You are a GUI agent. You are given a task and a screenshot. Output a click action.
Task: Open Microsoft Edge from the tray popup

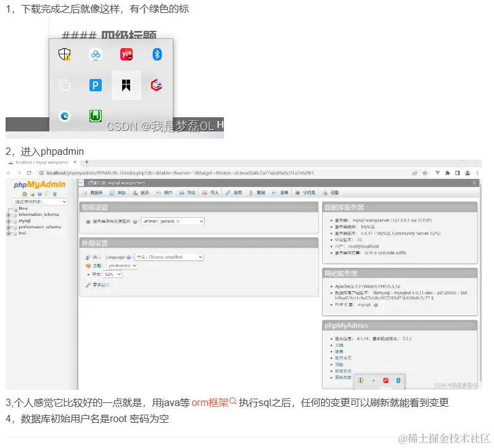click(65, 116)
